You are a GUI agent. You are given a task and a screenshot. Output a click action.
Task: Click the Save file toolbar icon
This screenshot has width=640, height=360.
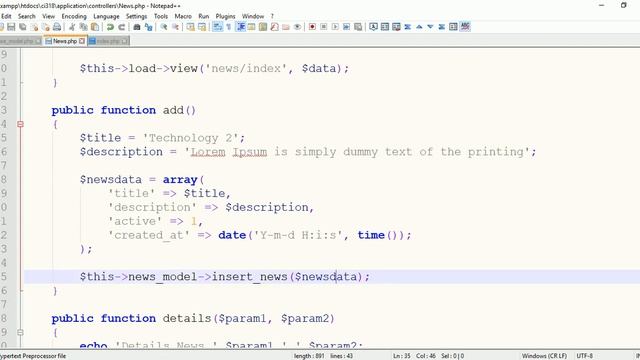(11, 27)
